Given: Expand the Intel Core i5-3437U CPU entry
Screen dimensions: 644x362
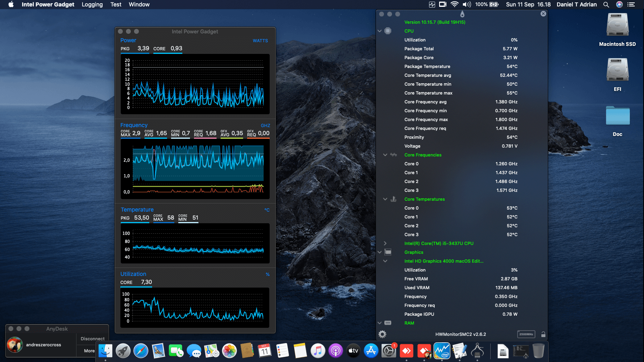Looking at the screenshot, I should pyautogui.click(x=385, y=243).
